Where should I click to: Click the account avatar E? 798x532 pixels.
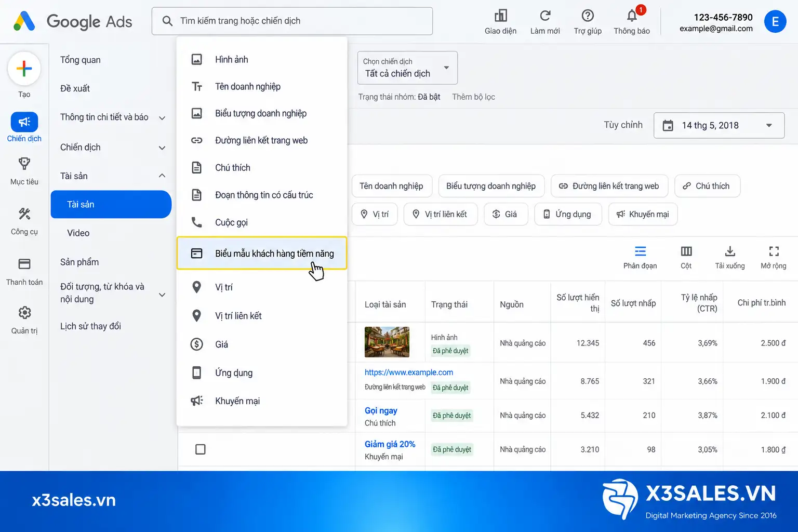(775, 21)
